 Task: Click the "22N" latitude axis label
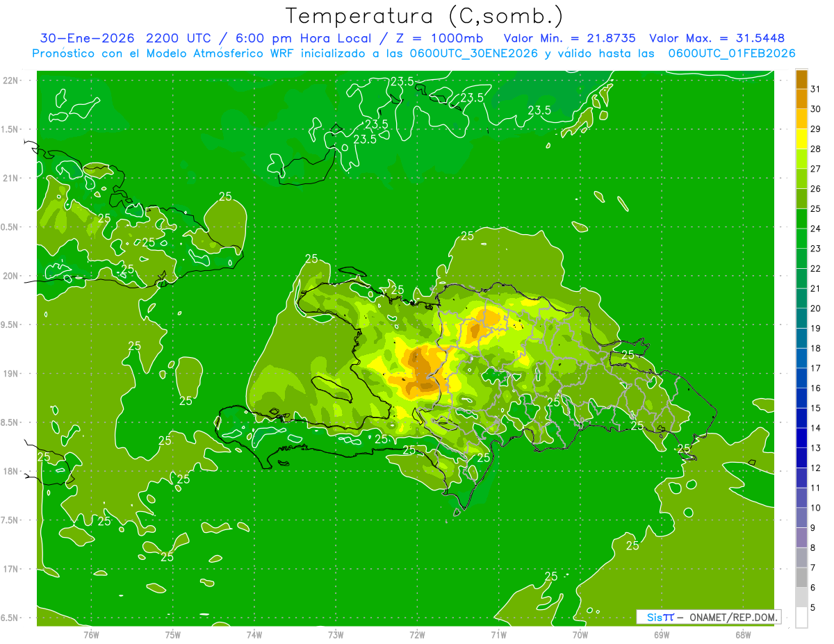tap(11, 81)
